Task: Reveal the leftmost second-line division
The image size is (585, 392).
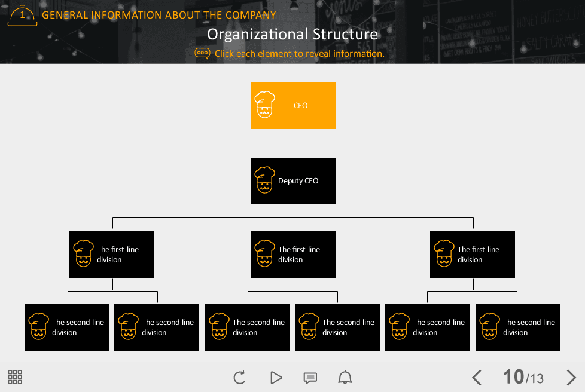Action: 67,327
